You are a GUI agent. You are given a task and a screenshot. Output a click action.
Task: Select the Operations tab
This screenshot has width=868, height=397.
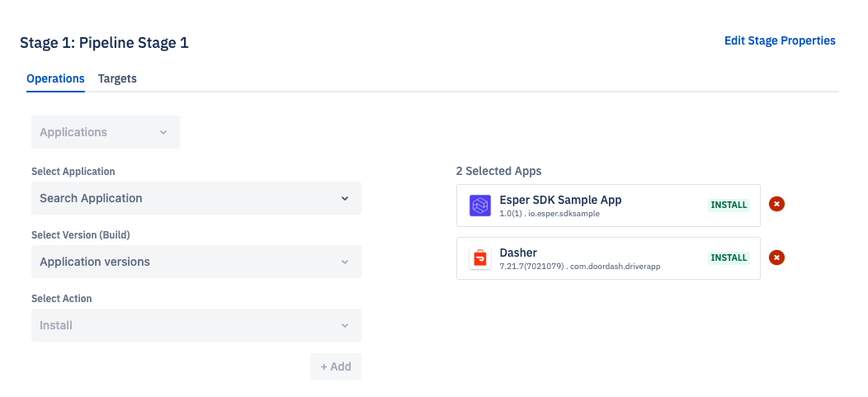[x=55, y=78]
